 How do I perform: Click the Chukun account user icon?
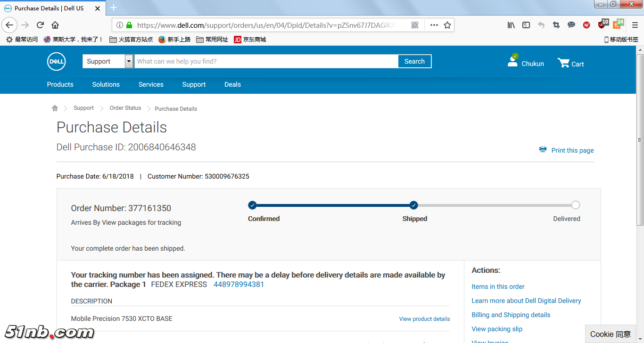click(513, 60)
